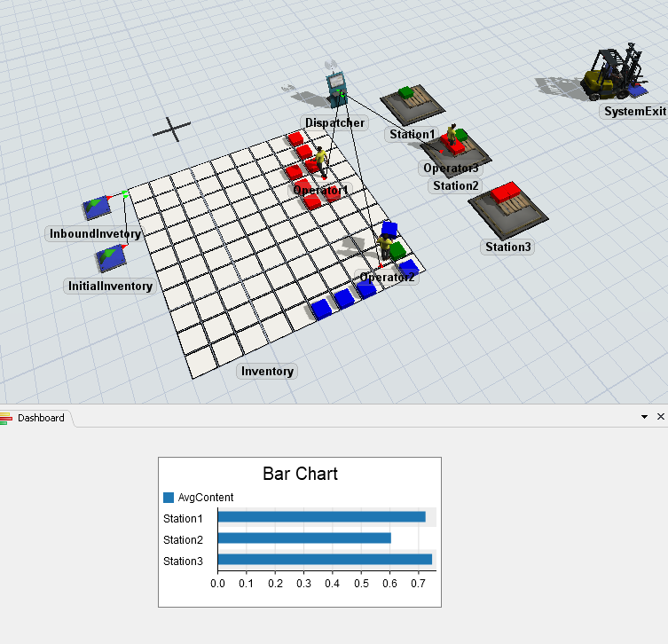Image resolution: width=668 pixels, height=644 pixels.
Task: Switch to the Dashboard tab
Action: point(41,418)
